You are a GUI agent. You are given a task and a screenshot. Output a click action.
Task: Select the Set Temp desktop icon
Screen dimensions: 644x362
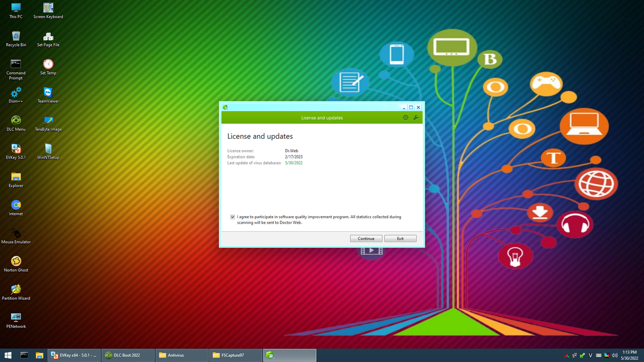point(48,67)
